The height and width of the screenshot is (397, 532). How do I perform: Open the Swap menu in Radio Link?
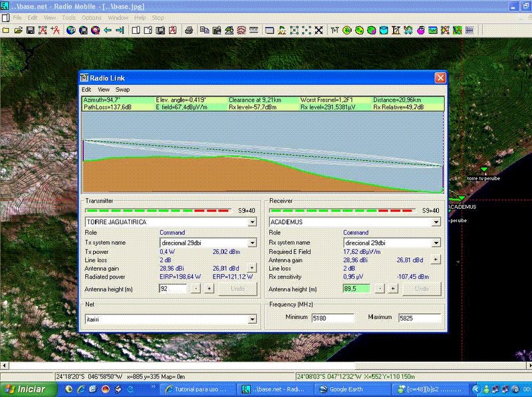pos(122,90)
